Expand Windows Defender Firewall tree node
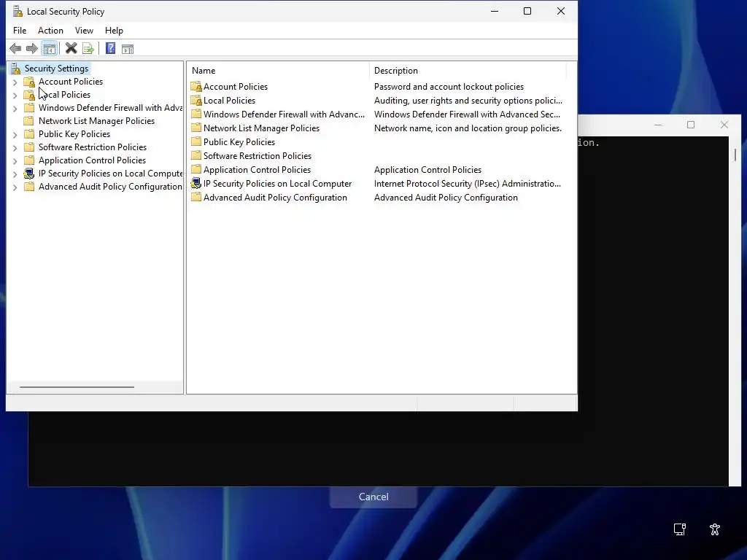The height and width of the screenshot is (560, 747). tap(15, 109)
